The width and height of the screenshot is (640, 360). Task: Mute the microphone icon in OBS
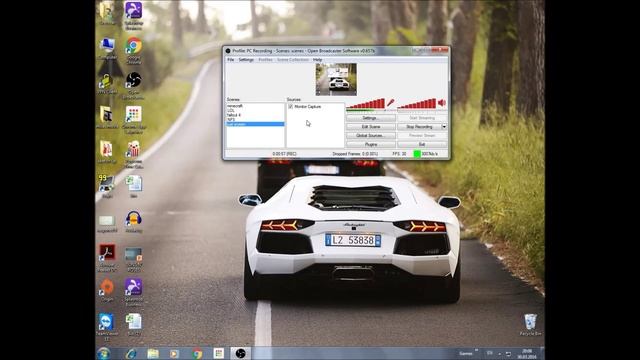(391, 102)
